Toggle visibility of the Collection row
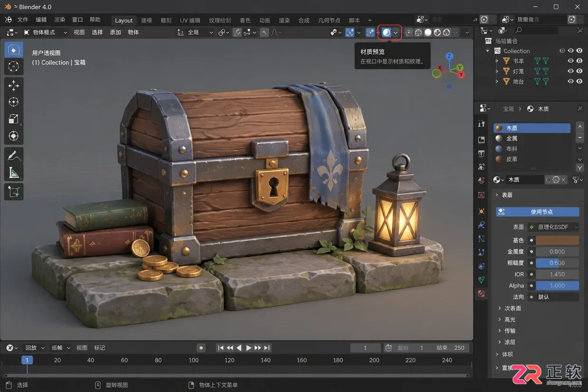This screenshot has width=588, height=392. (x=571, y=51)
